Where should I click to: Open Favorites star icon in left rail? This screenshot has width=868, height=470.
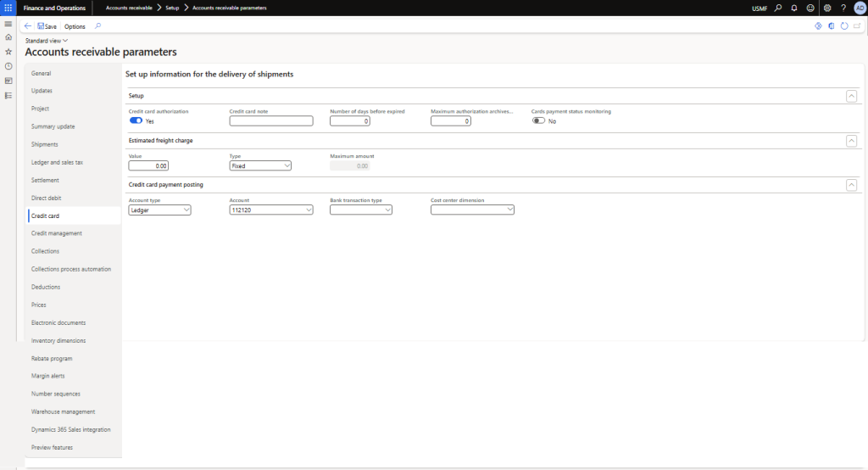(8, 52)
